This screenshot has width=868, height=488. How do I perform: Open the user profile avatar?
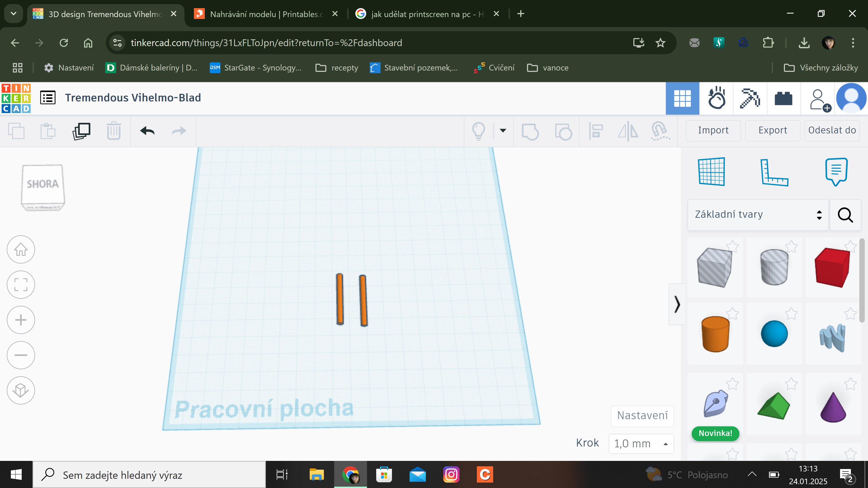(851, 98)
